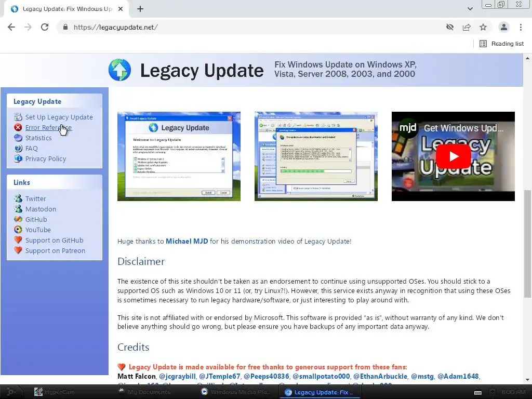Open a new tab with plus button
Viewport: 532px width, 399px height.
[140, 9]
